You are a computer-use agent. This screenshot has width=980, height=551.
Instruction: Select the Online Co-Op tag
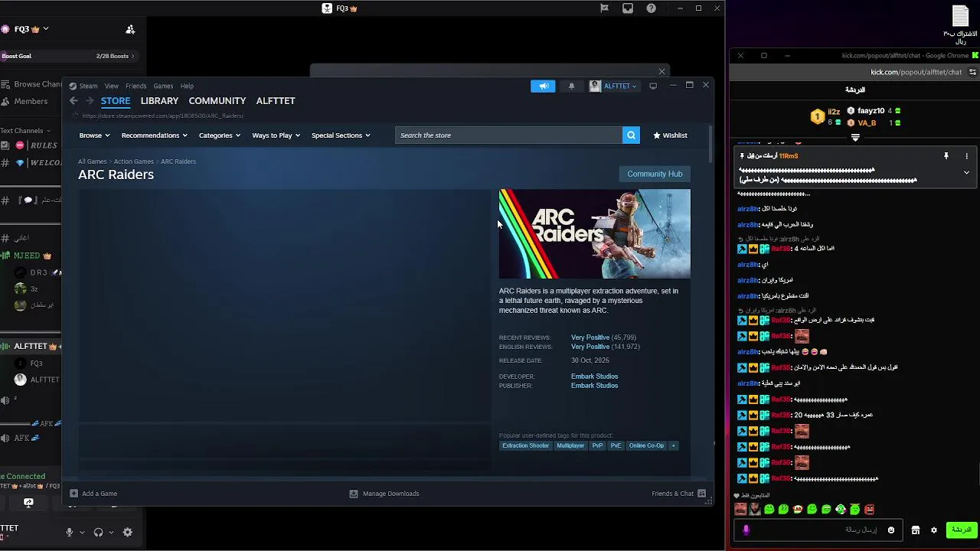click(x=646, y=445)
